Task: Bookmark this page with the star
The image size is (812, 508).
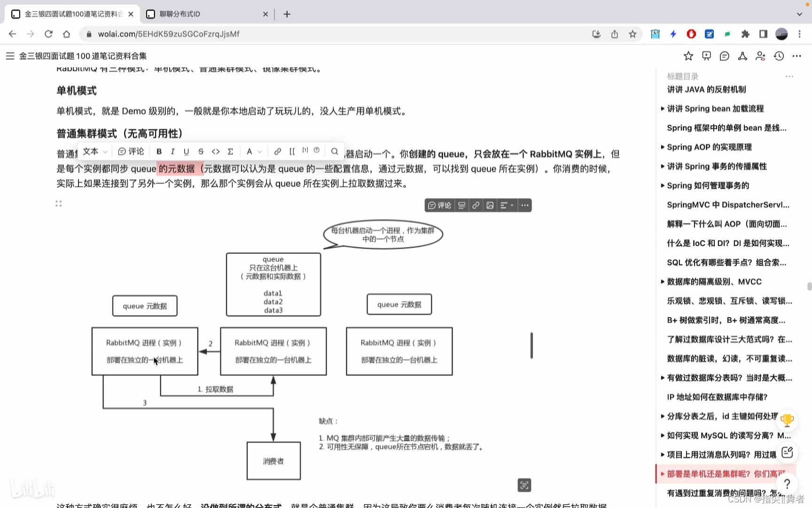Action: [x=632, y=34]
